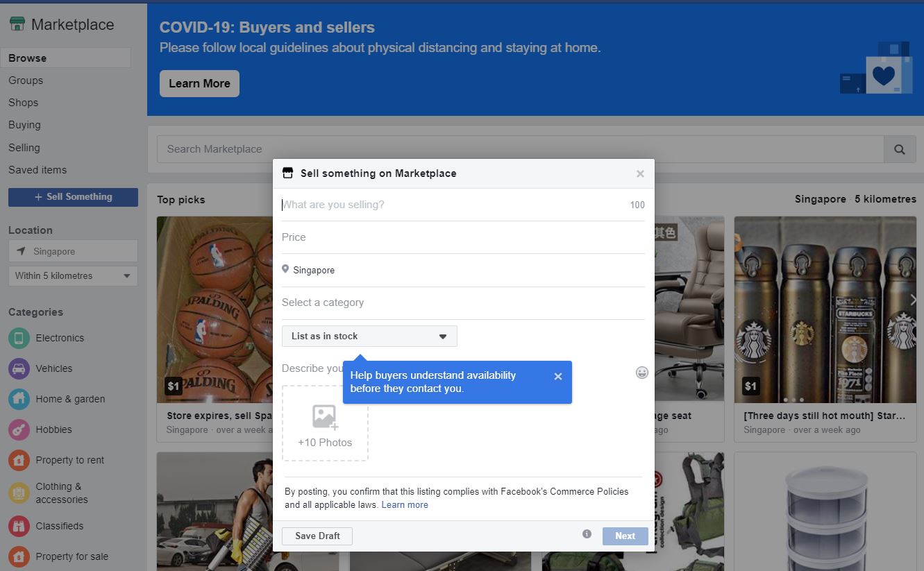
Task: Click the search magnifier button
Action: pyautogui.click(x=900, y=149)
